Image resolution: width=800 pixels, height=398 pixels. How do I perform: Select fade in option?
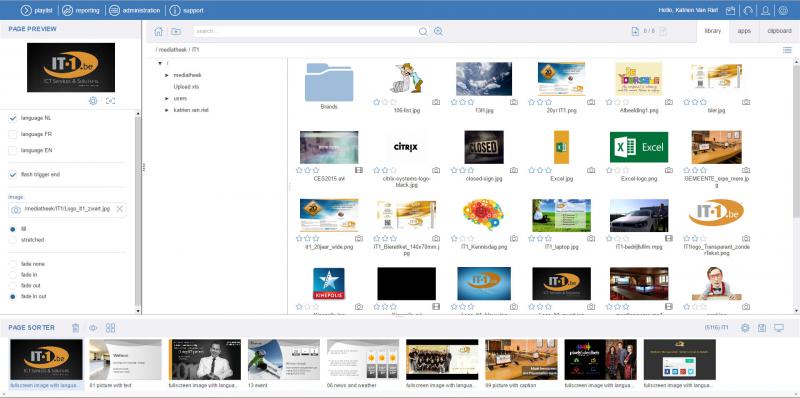pyautogui.click(x=13, y=275)
